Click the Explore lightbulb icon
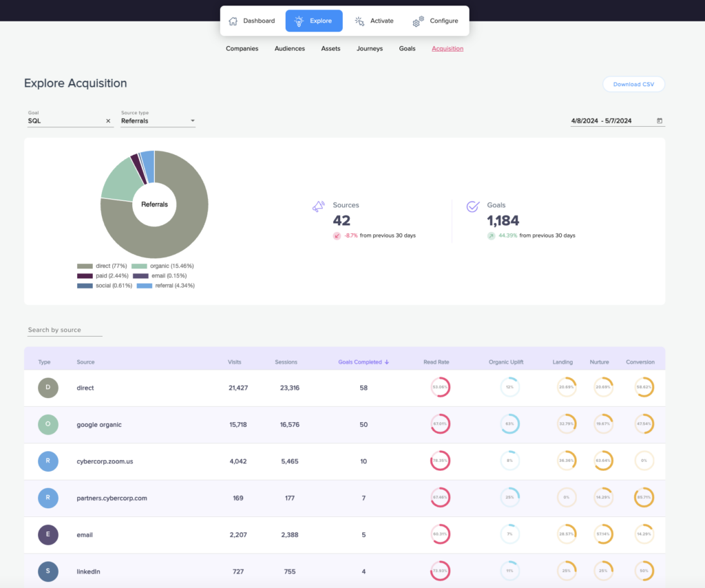This screenshot has width=705, height=588. click(299, 21)
